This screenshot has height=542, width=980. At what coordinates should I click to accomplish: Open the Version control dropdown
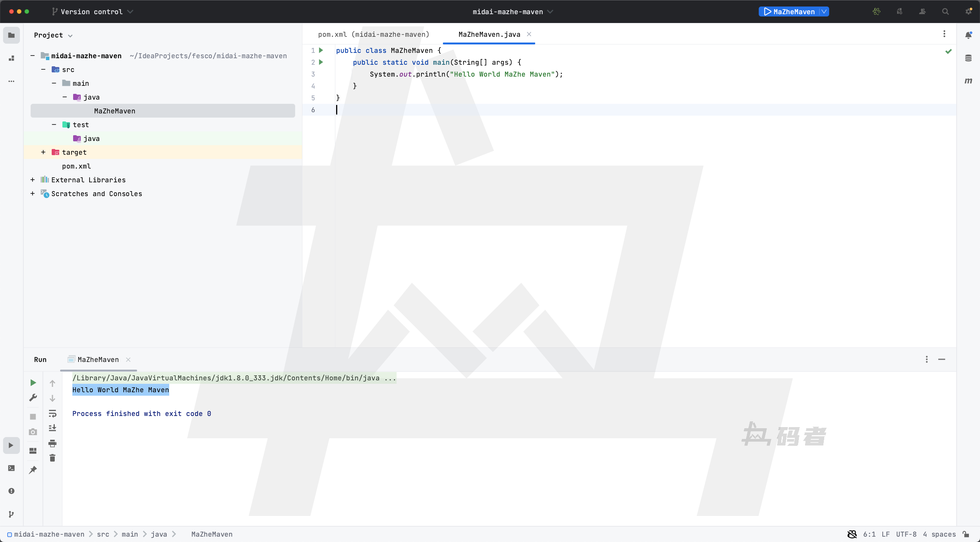pyautogui.click(x=92, y=11)
